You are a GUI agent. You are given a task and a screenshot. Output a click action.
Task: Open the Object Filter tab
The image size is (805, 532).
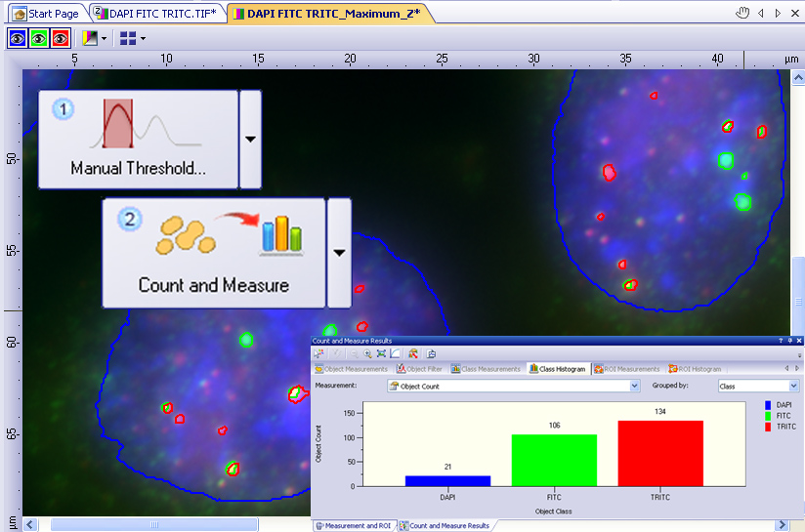[419, 369]
